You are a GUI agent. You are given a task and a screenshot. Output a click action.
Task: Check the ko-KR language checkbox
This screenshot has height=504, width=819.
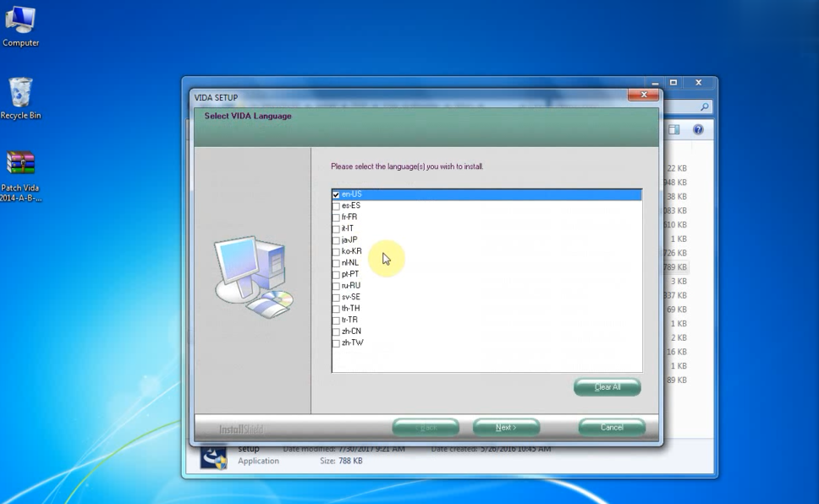[x=336, y=252]
